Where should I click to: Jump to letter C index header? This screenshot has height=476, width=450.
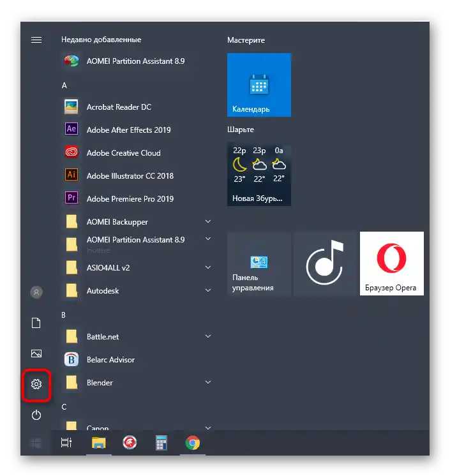coord(64,407)
